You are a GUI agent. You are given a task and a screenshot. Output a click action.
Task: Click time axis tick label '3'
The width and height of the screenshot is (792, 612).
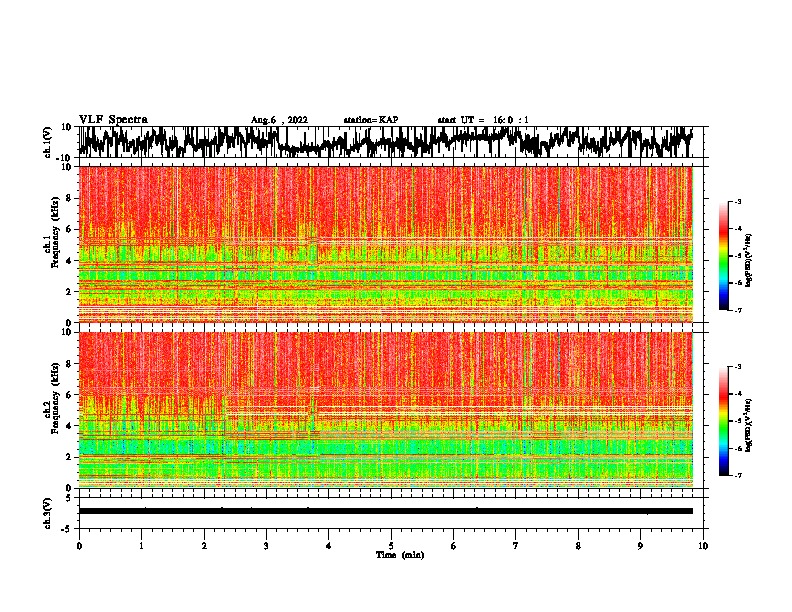(266, 546)
